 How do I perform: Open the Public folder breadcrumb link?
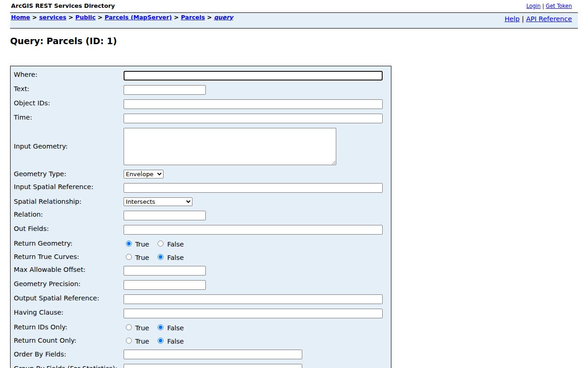click(x=85, y=17)
